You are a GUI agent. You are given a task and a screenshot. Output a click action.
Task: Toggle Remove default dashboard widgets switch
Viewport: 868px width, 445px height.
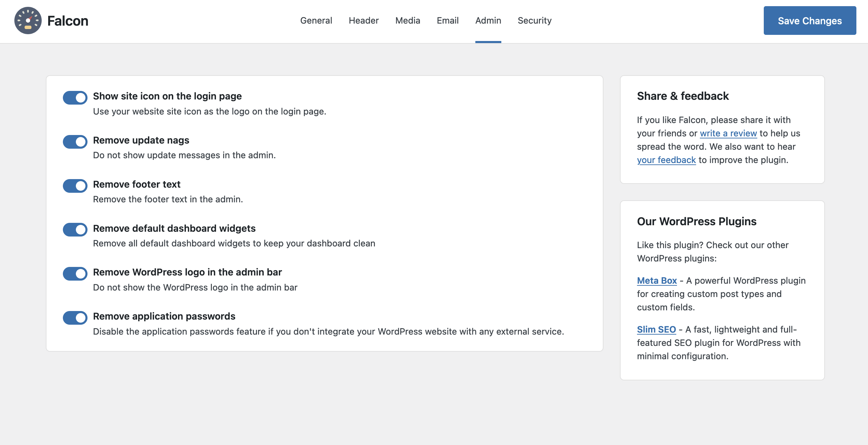click(75, 230)
